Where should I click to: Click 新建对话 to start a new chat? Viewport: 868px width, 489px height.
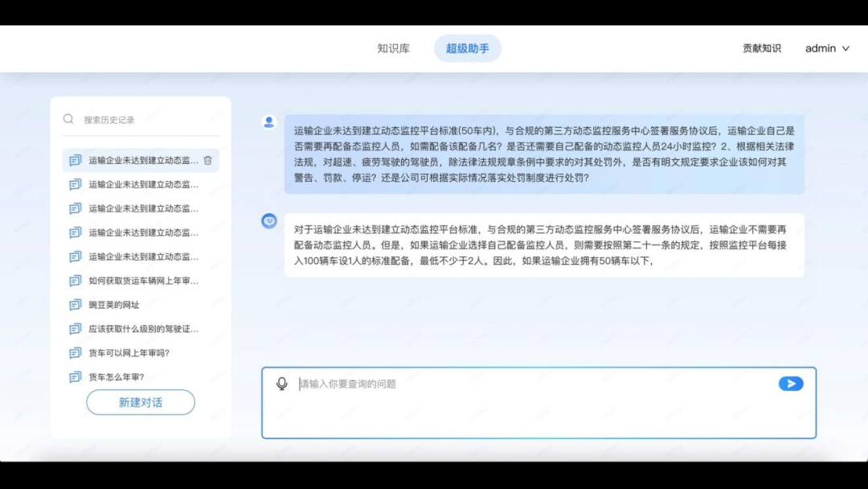click(140, 402)
